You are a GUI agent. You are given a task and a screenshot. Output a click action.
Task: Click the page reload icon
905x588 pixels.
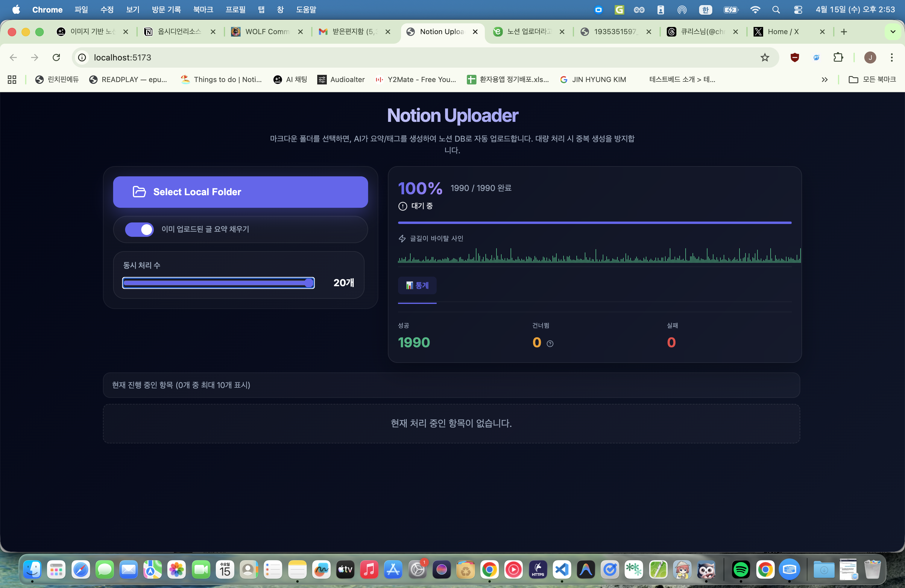tap(56, 57)
